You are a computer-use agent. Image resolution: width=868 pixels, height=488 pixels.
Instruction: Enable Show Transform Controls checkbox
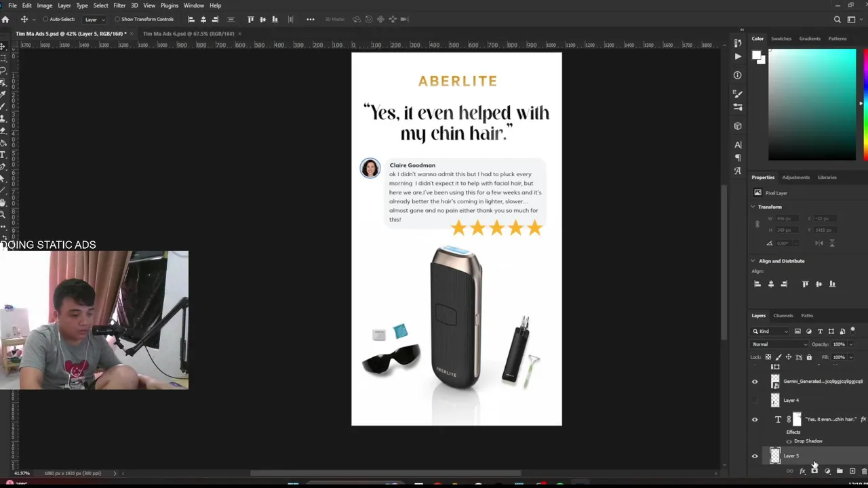click(x=117, y=19)
